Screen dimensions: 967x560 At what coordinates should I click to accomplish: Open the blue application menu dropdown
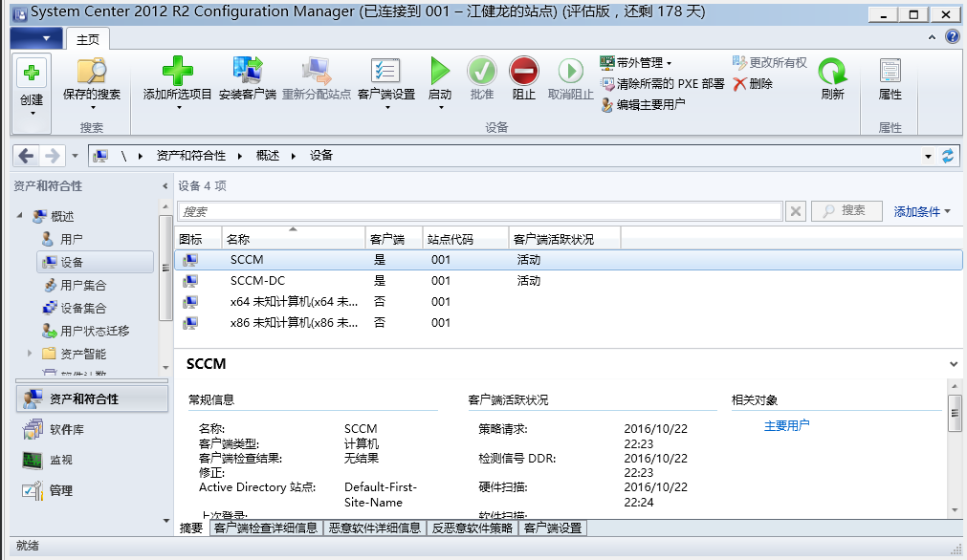35,38
